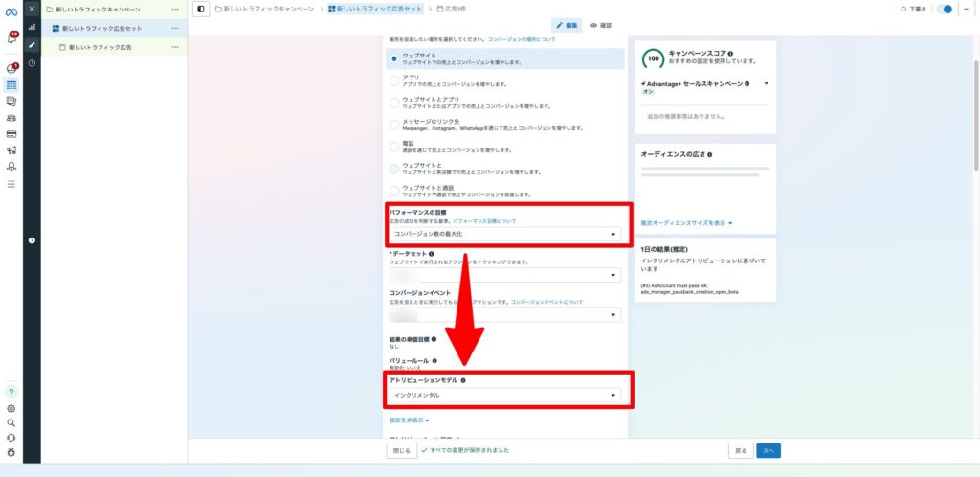Viewport: 980px width, 477px height.
Task: Open コンバージョンイベントについて link
Action: (546, 302)
